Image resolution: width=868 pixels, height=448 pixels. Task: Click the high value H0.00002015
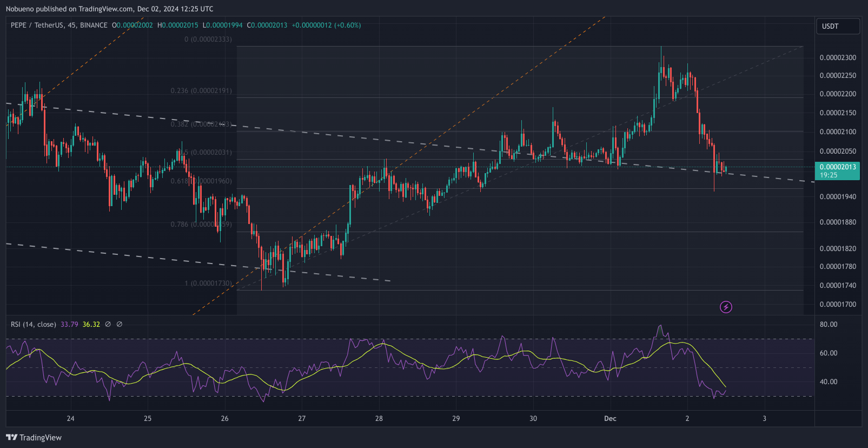(x=178, y=25)
